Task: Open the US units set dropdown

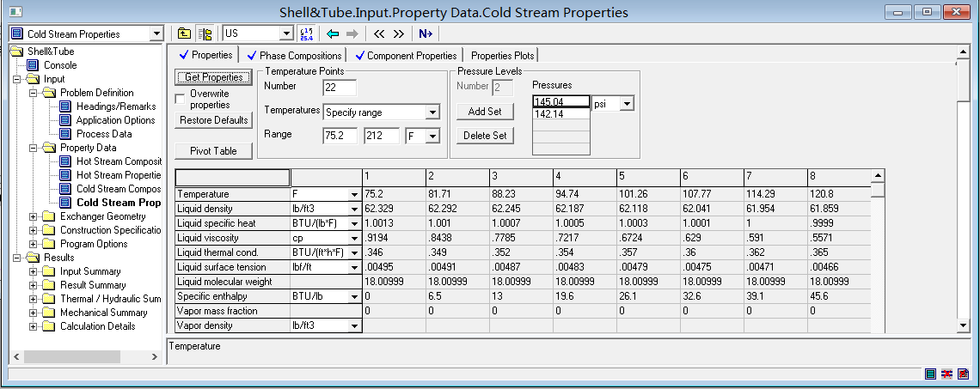Action: coord(287,33)
